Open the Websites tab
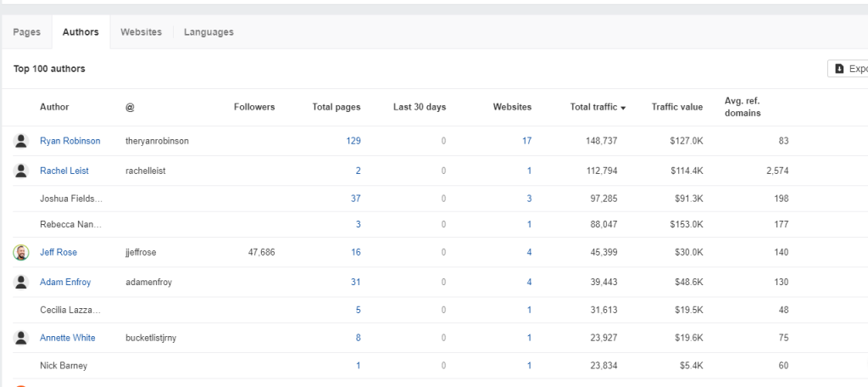This screenshot has width=868, height=387. (142, 32)
